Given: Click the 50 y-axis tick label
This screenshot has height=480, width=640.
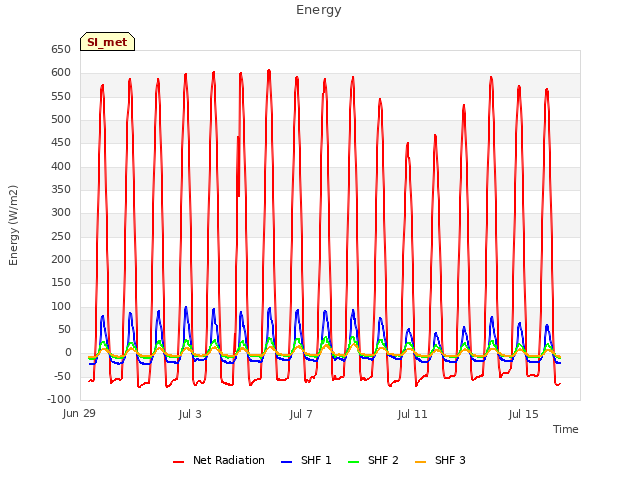Looking at the screenshot, I should (64, 329).
